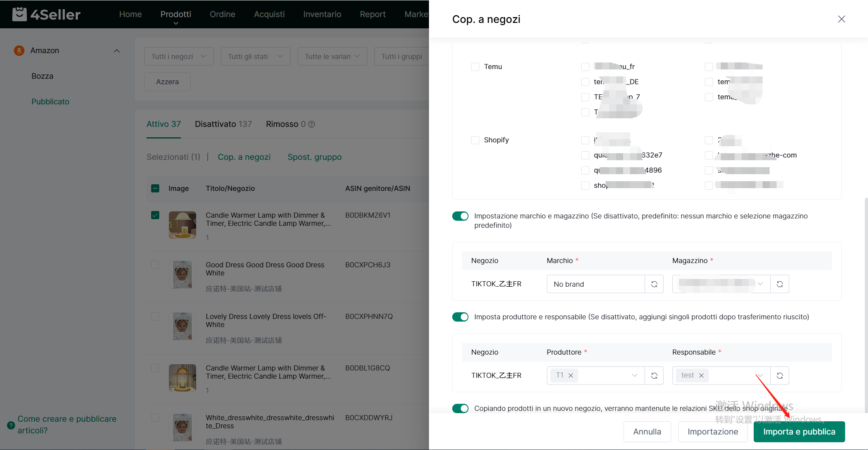Screen dimensions: 868x450
Task: Collapse the Amazon sidebar section
Action: [117, 51]
